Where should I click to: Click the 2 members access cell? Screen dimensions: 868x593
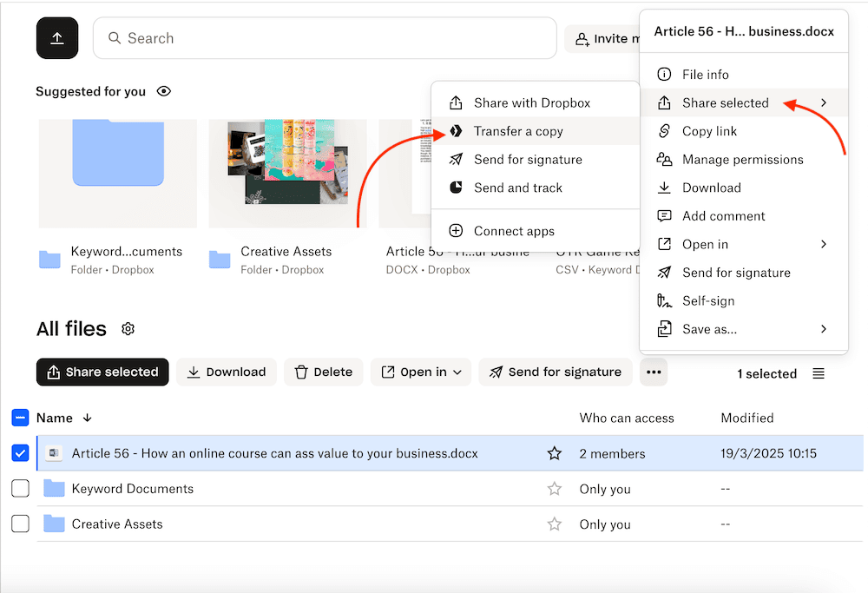click(612, 454)
